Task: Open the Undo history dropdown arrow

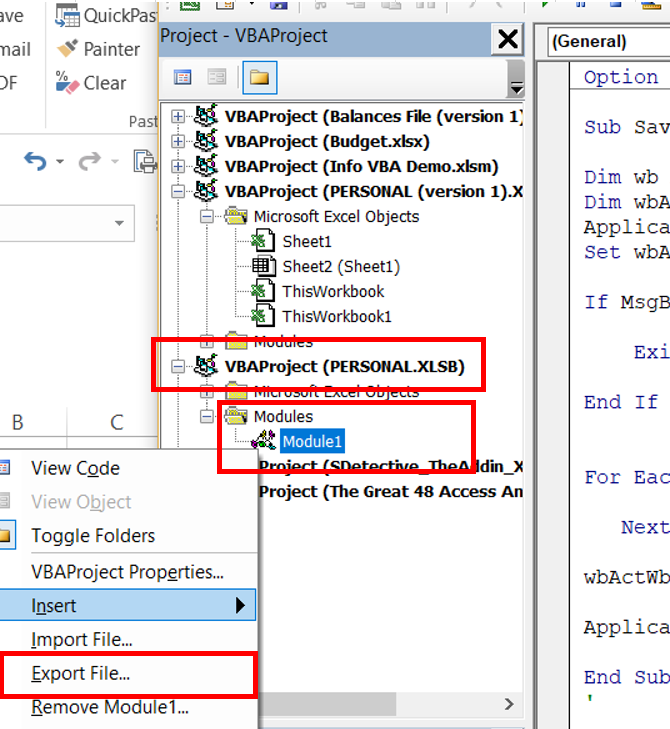Action: 60,161
